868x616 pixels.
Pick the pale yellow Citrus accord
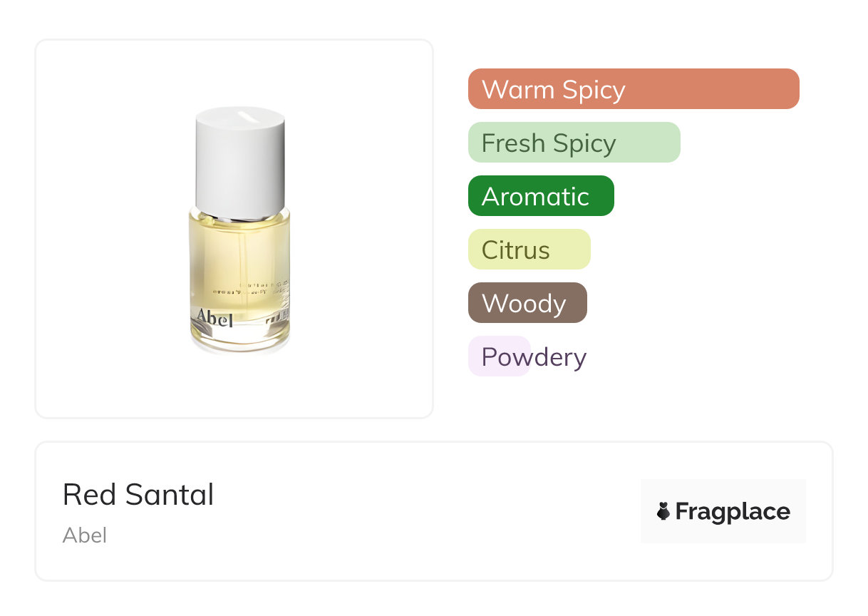tap(529, 250)
